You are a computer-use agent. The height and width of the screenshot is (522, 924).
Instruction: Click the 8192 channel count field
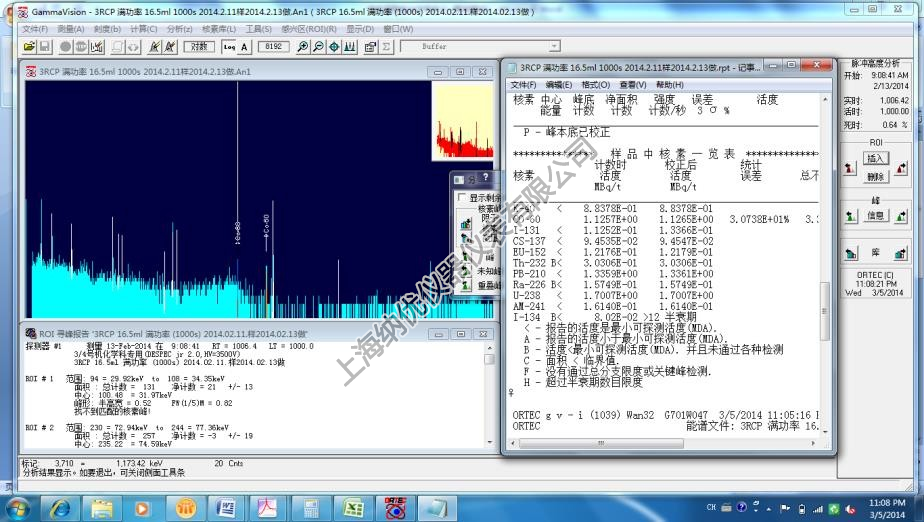click(x=273, y=47)
